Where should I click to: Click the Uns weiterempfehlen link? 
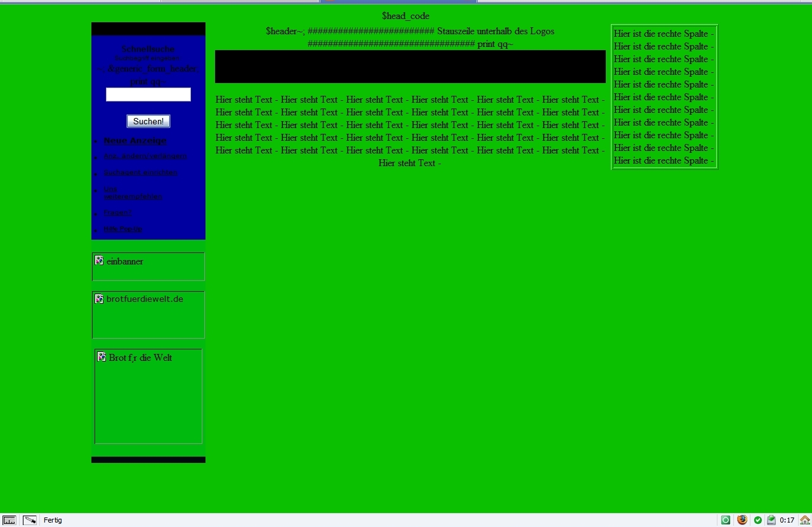click(133, 193)
